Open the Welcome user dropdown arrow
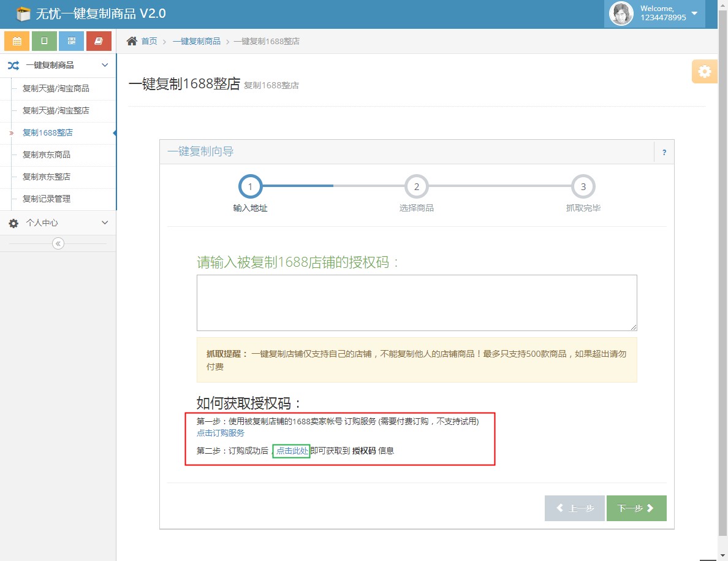The image size is (728, 561). click(x=694, y=13)
